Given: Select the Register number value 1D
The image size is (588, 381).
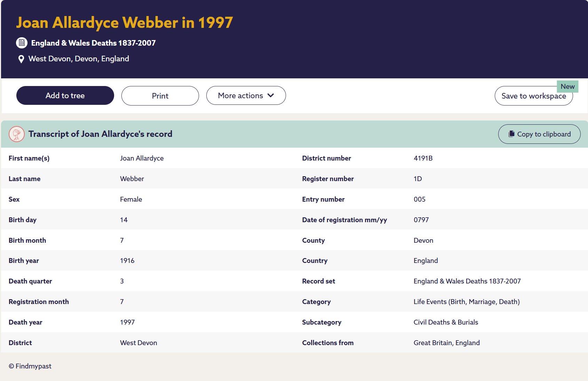Looking at the screenshot, I should [x=418, y=179].
